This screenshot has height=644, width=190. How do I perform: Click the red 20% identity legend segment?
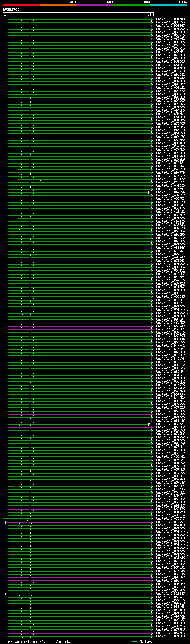coord(21,5)
